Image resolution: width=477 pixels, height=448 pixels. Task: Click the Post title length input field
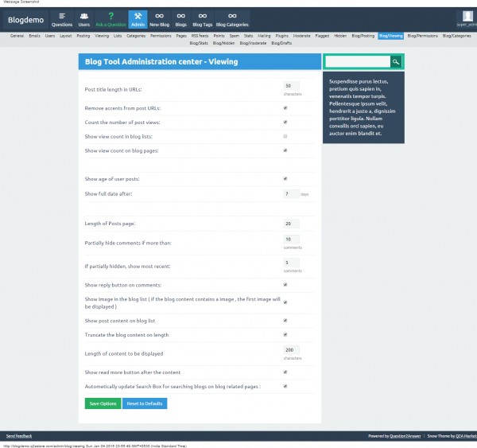coord(290,86)
